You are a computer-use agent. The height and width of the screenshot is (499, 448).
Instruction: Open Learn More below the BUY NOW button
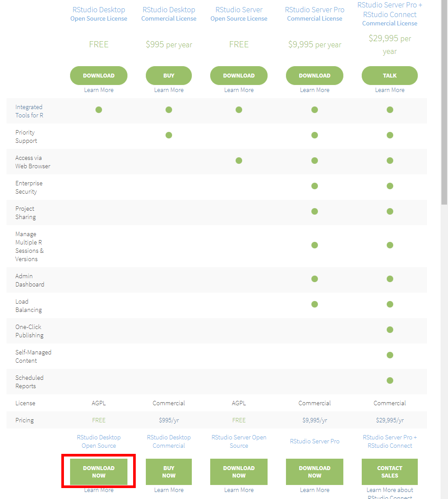pos(169,490)
